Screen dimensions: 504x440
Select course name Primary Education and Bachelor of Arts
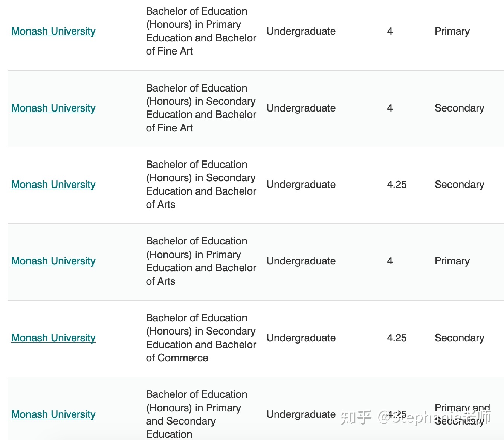point(201,261)
